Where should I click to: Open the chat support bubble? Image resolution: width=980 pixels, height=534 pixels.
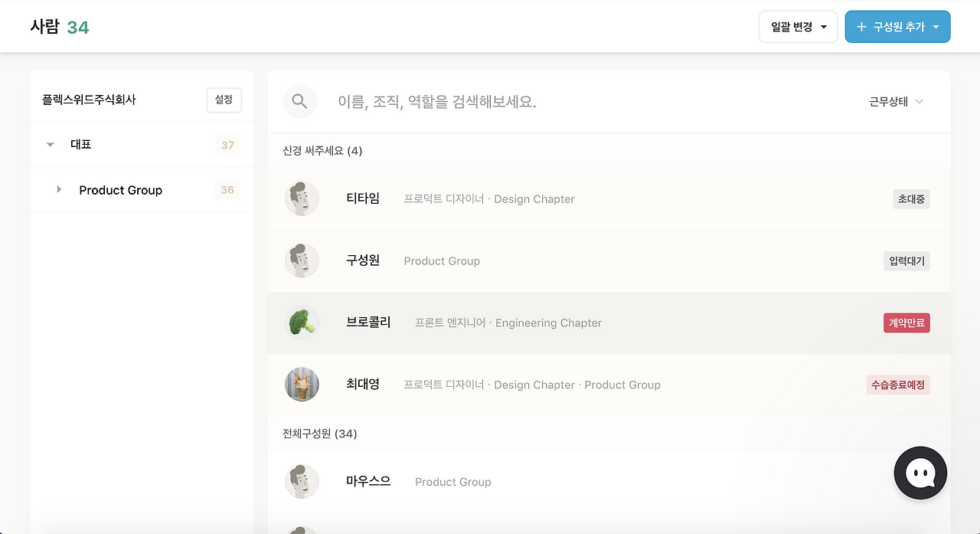920,473
